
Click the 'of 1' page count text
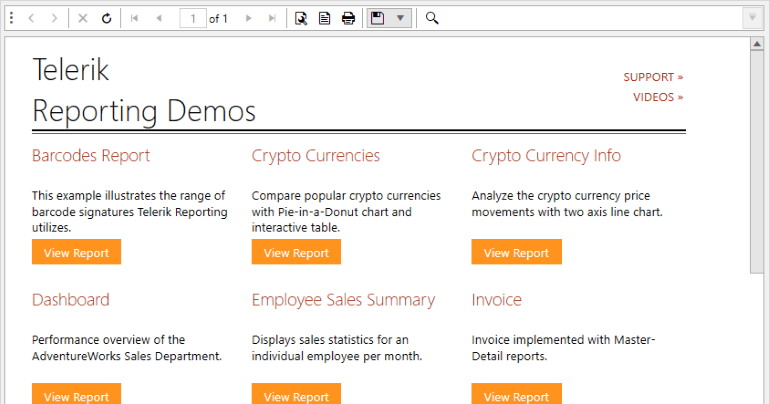pyautogui.click(x=218, y=19)
